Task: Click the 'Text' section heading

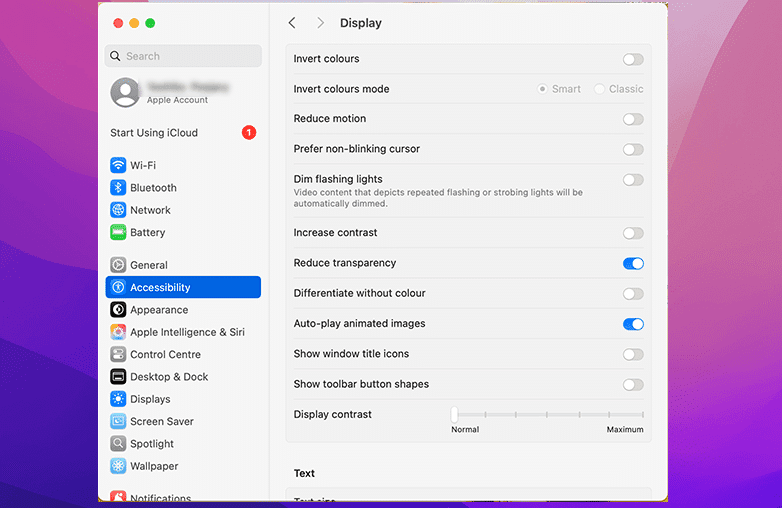Action: 304,473
